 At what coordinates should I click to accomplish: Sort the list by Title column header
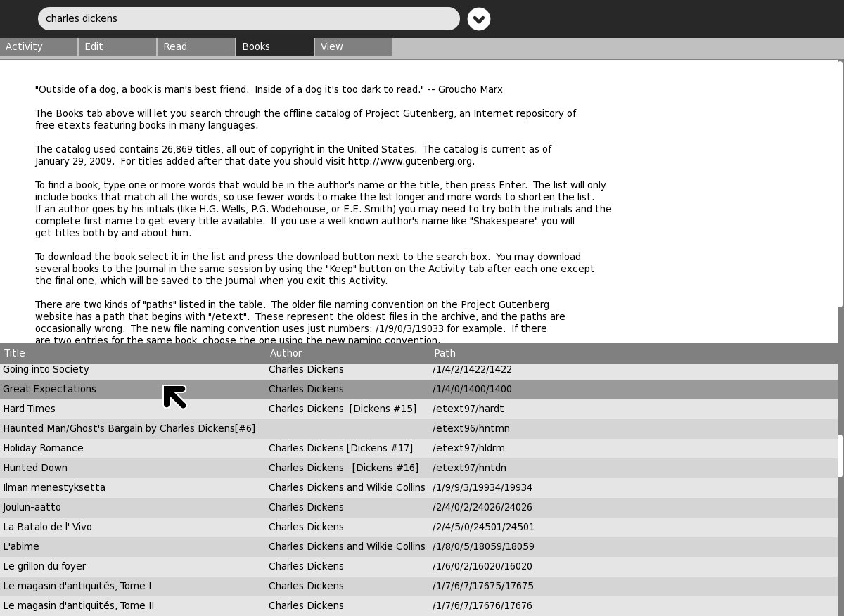(134, 353)
